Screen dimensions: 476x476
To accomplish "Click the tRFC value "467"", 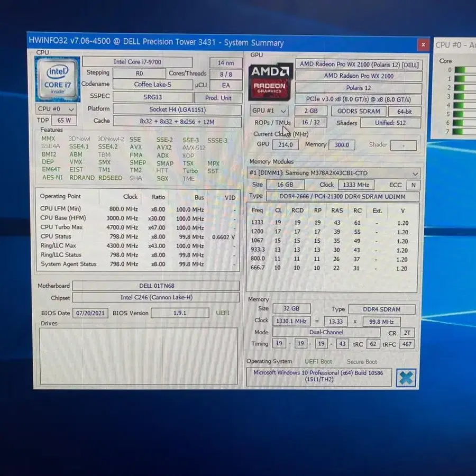I will point(407,344).
